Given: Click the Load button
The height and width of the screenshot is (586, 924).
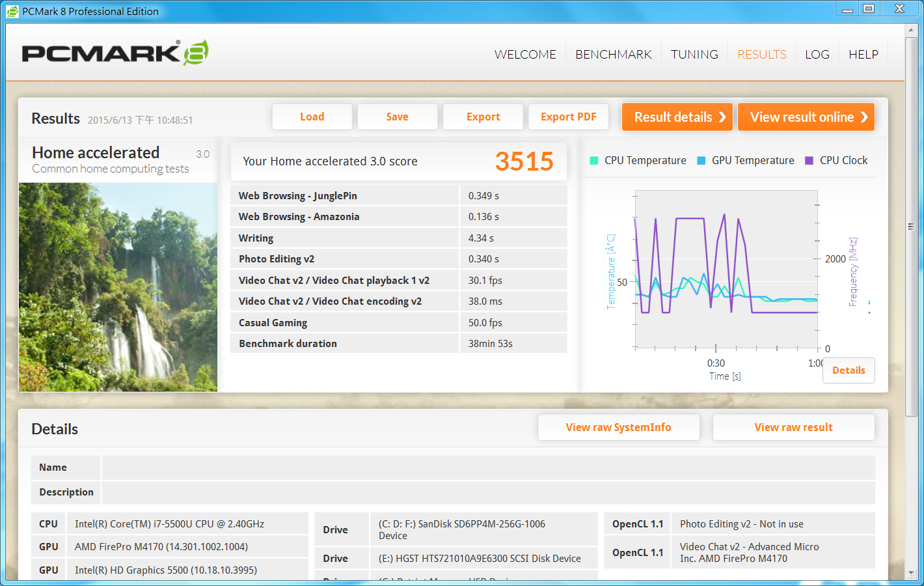Looking at the screenshot, I should pyautogui.click(x=312, y=117).
